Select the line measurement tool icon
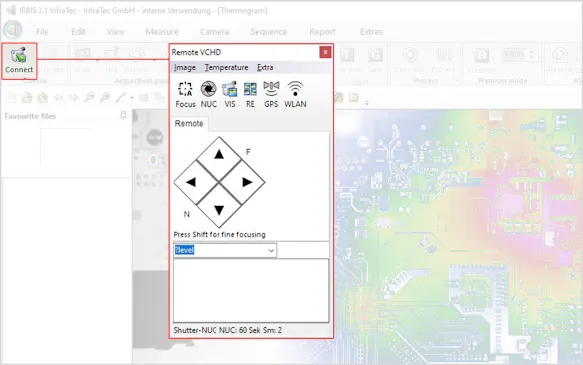This screenshot has height=365, width=583. [120, 98]
